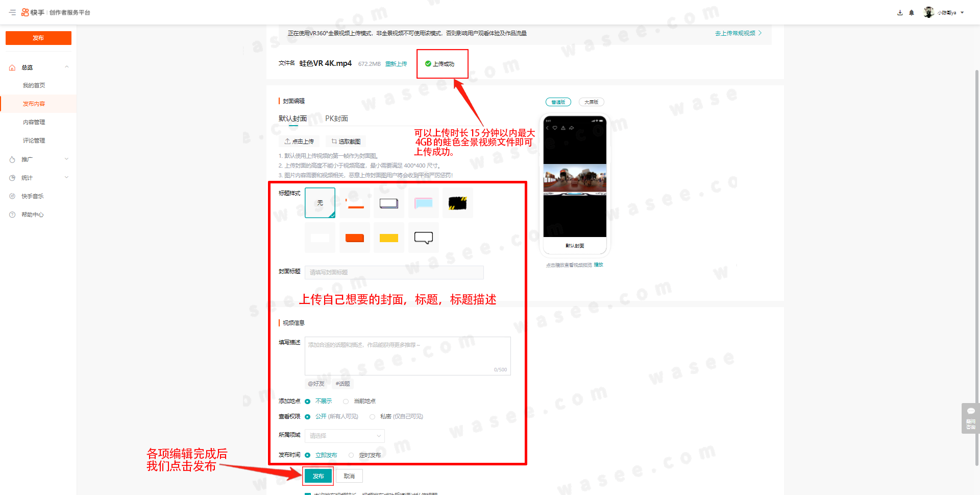Open 评论管理 in the sidebar
This screenshot has width=980, height=495.
[x=34, y=140]
